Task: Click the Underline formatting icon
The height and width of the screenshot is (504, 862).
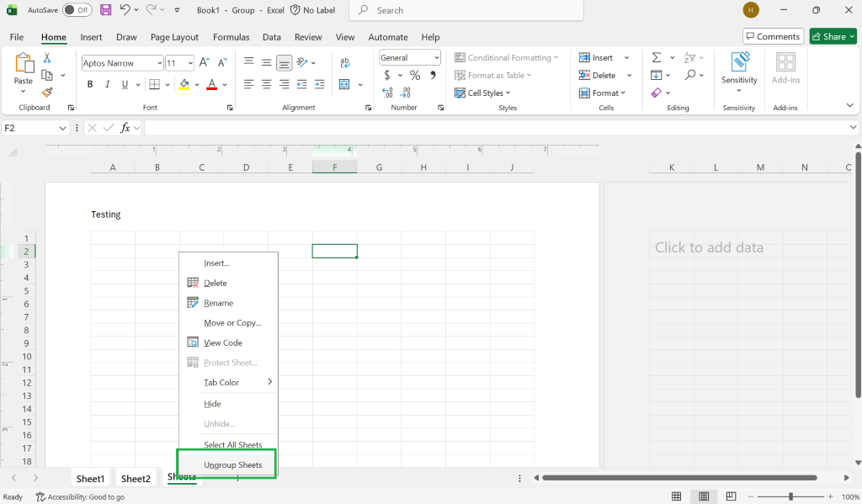Action: (x=125, y=84)
